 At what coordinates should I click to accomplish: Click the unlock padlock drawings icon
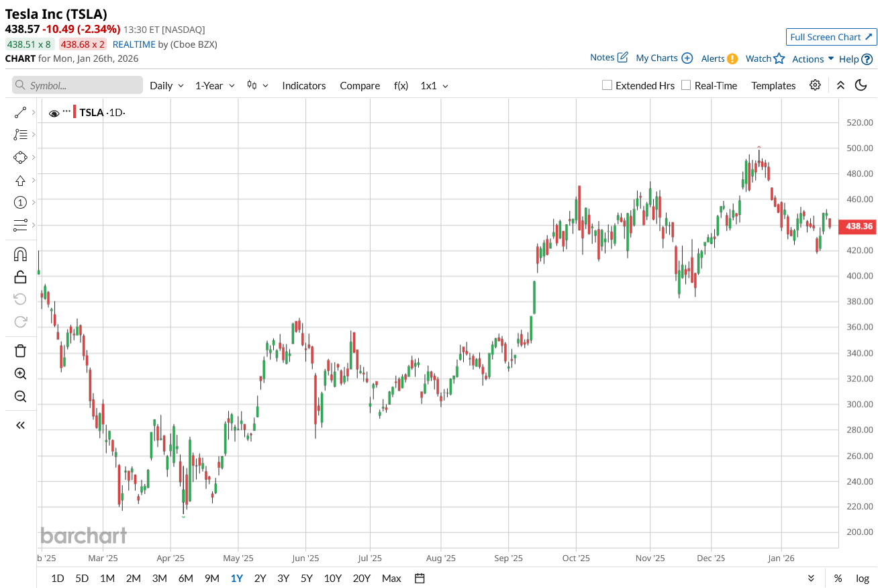click(x=20, y=277)
